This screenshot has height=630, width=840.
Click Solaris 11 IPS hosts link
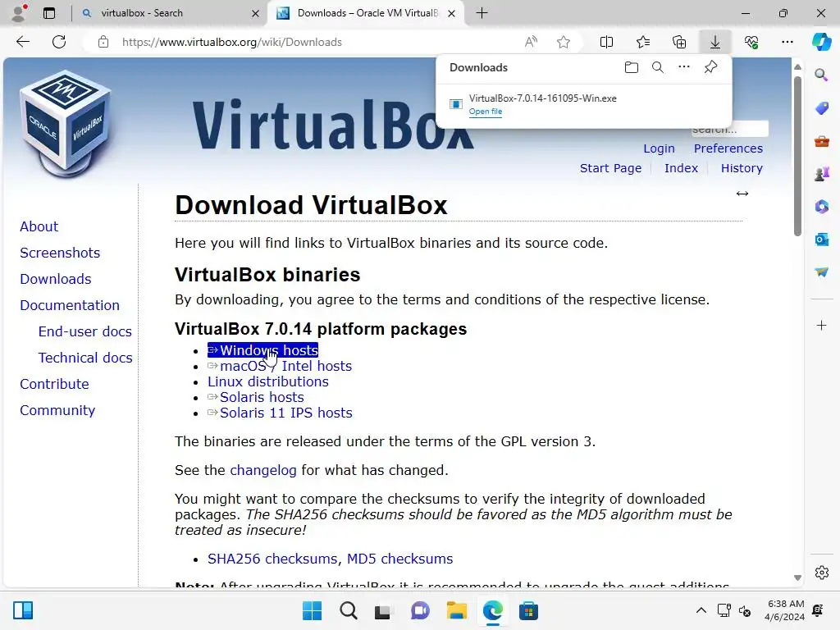pos(280,413)
